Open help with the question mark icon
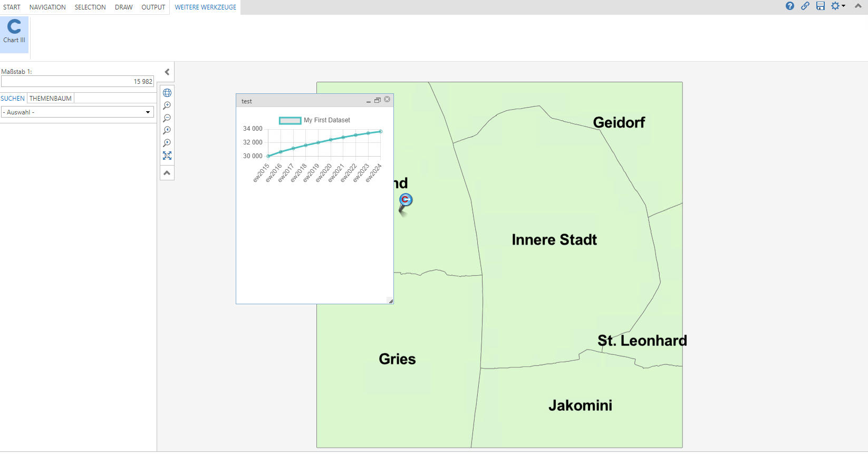 789,6
